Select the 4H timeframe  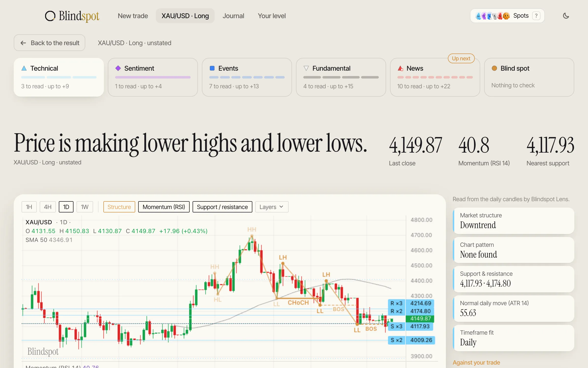click(x=48, y=207)
